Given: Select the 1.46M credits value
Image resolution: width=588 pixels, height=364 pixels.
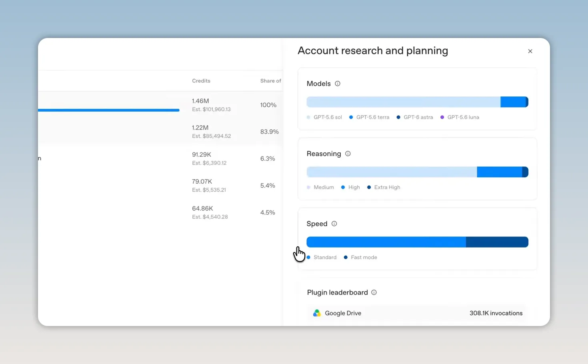Looking at the screenshot, I should (200, 101).
